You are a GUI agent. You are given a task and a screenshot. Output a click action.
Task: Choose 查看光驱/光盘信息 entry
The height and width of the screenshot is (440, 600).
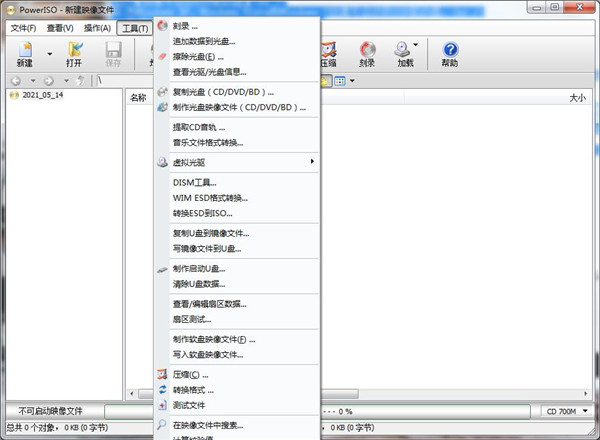tap(237, 72)
